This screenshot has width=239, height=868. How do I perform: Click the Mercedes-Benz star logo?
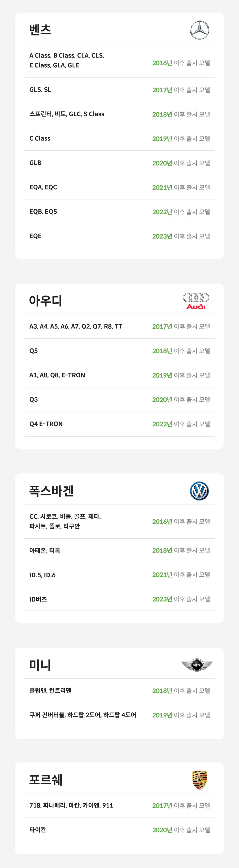pyautogui.click(x=199, y=30)
